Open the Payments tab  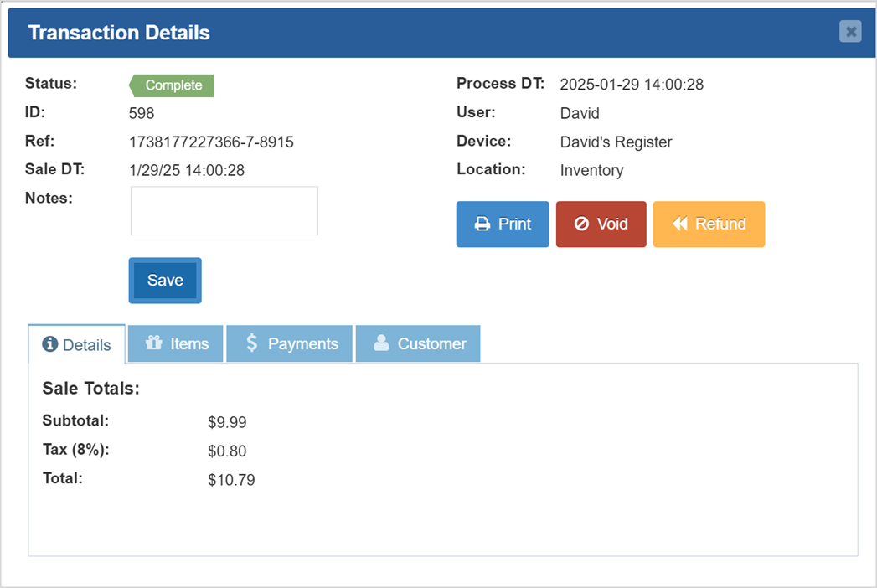[289, 343]
